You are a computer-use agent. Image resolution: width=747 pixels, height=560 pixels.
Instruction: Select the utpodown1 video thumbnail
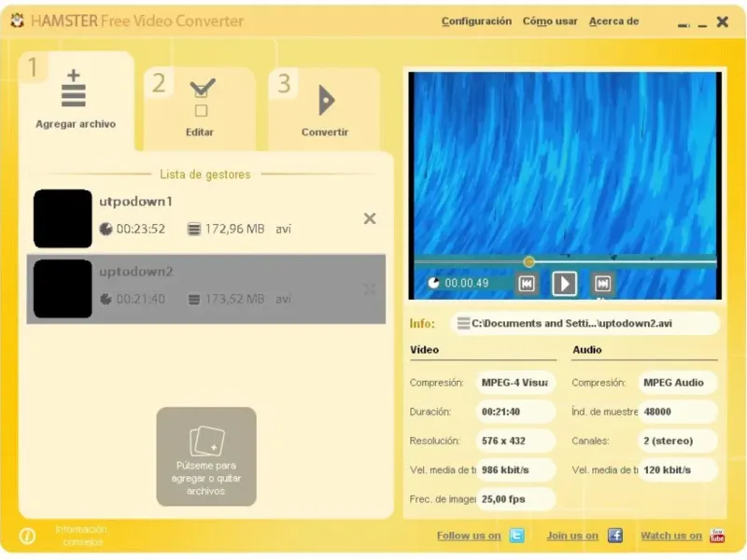tap(63, 218)
